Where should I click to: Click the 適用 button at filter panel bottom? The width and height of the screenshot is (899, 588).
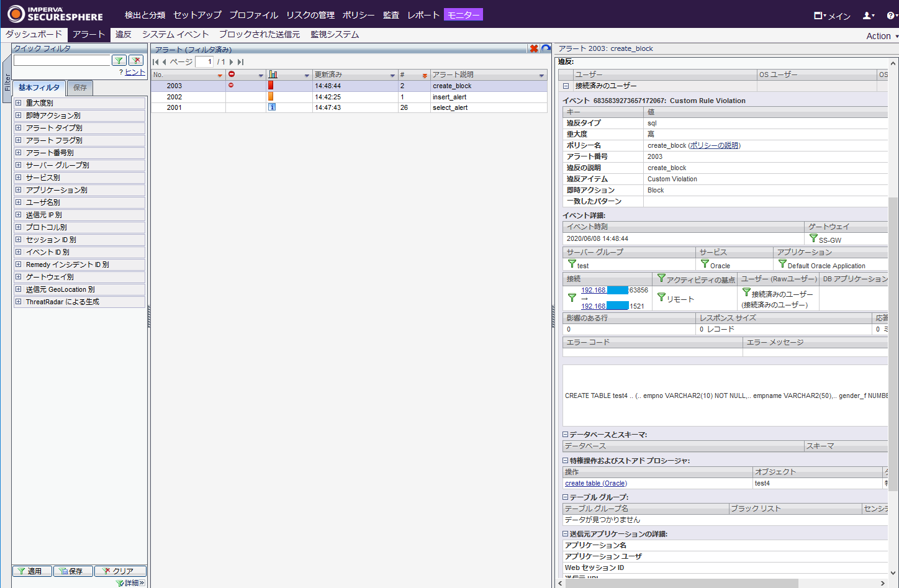click(31, 571)
